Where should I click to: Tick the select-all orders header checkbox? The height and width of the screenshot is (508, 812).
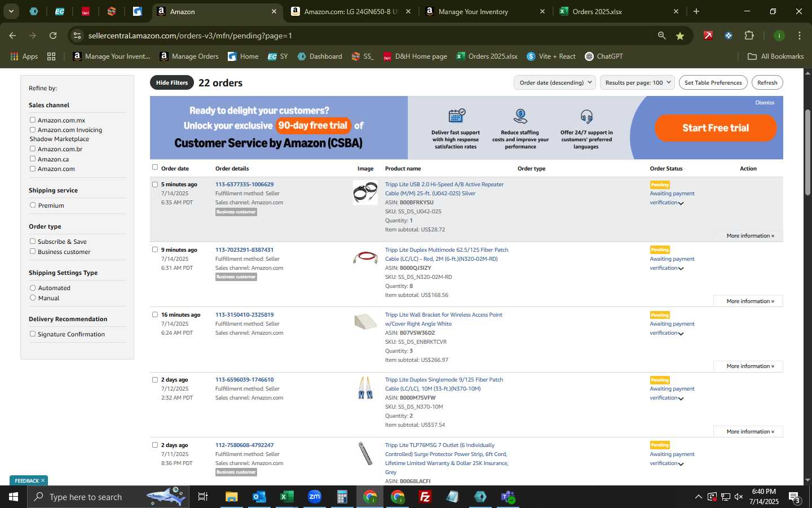click(155, 167)
